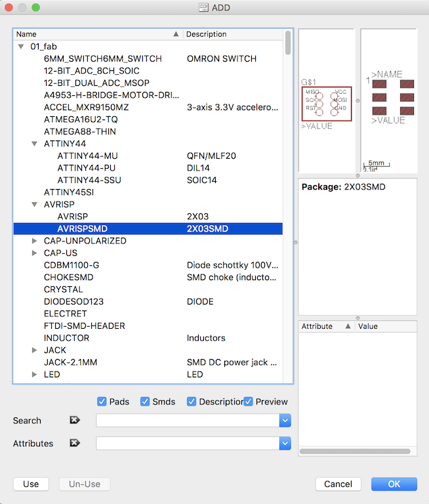
Task: Toggle the Preview checkbox
Action: (248, 402)
